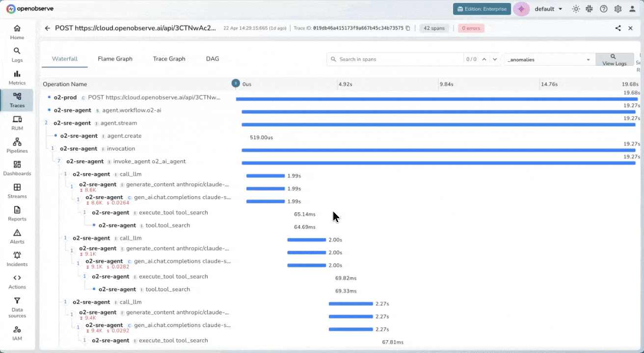This screenshot has height=353, width=644.
Task: Share this trace
Action: pyautogui.click(x=618, y=28)
